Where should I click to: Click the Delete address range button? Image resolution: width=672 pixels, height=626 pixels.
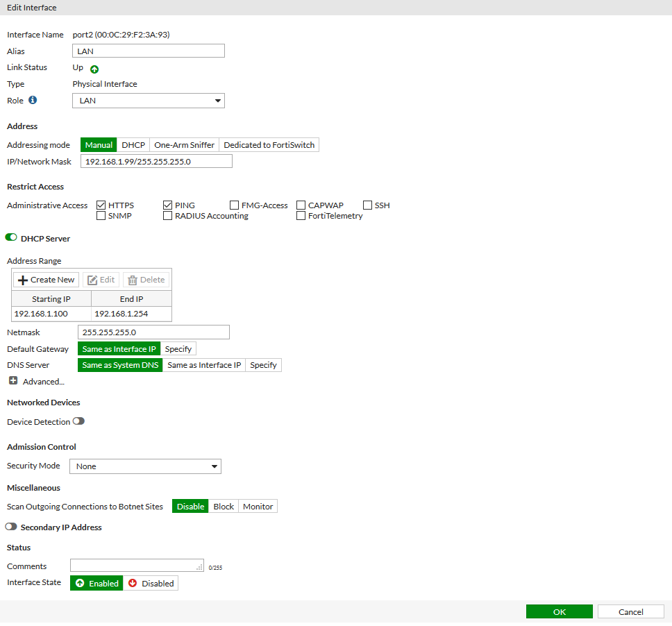click(146, 280)
